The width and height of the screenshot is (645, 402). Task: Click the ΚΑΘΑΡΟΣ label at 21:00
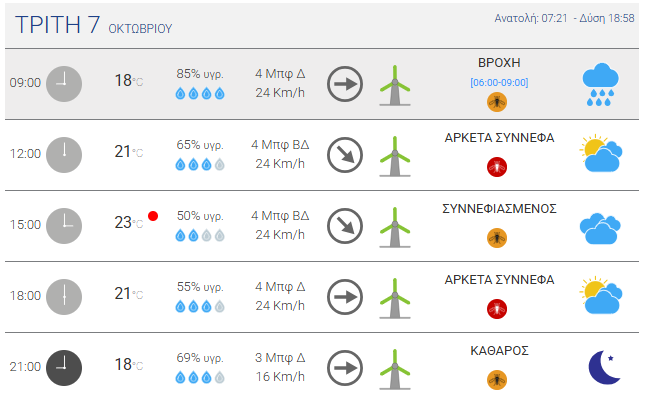[x=499, y=351]
